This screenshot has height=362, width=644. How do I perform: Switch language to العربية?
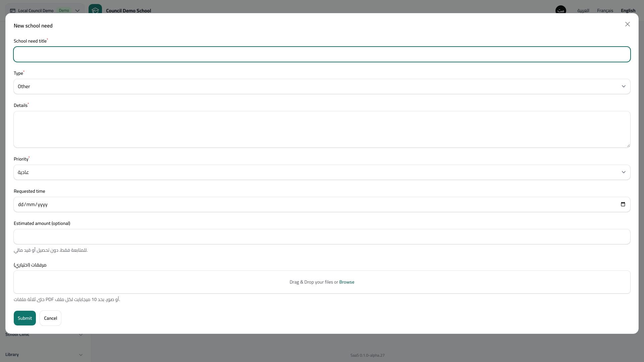tap(583, 11)
